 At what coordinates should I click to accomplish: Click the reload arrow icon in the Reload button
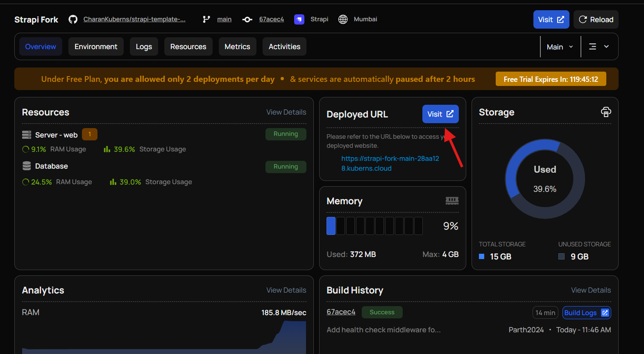tap(583, 19)
